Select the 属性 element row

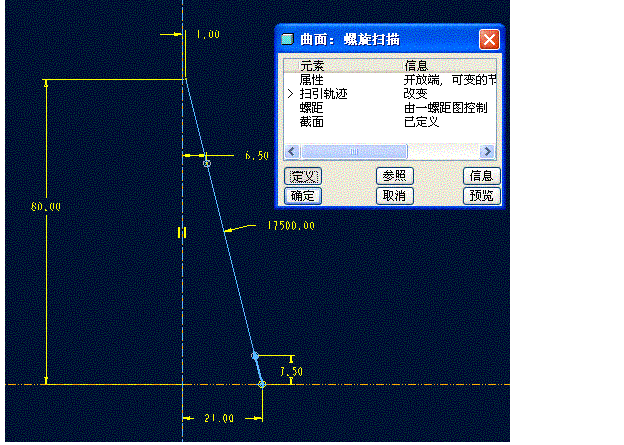390,80
